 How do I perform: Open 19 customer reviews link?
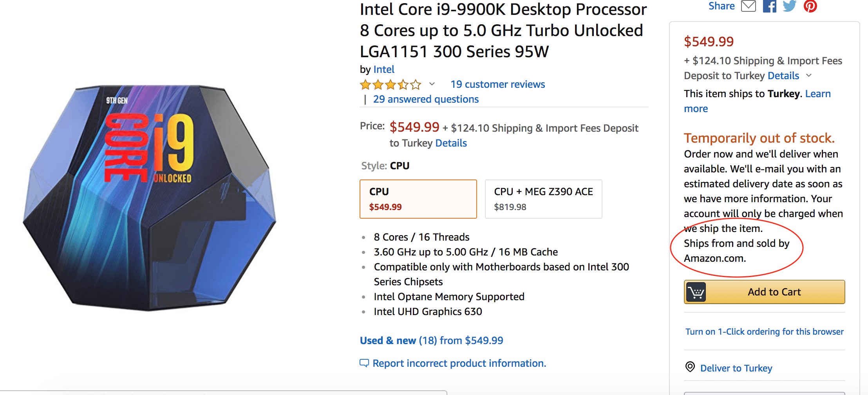[497, 84]
